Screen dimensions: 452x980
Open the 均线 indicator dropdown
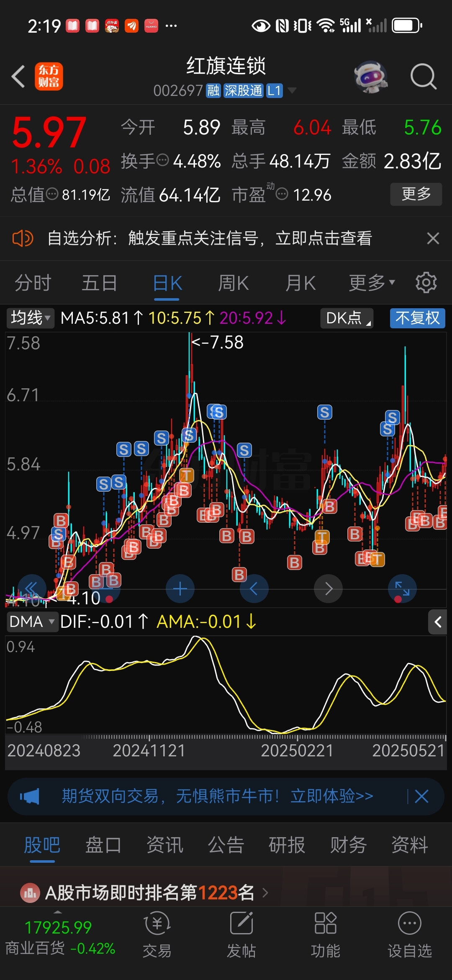click(x=31, y=318)
